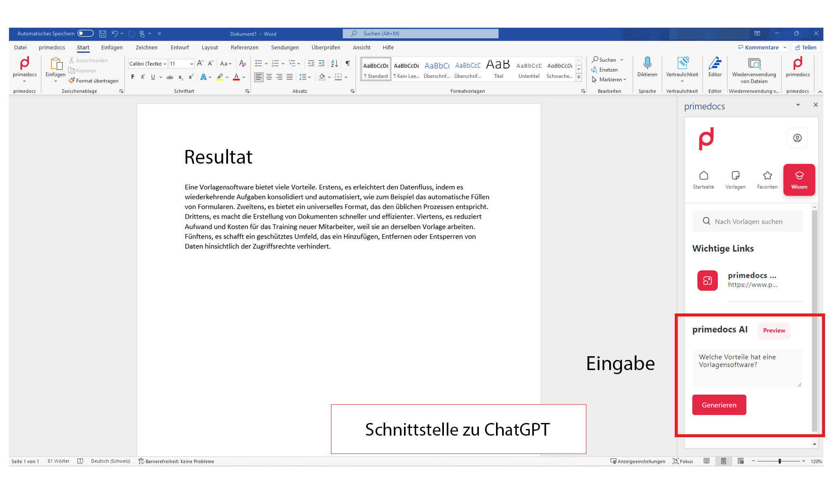This screenshot has height=504, width=834.
Task: Click the Favoriten star icon
Action: pyautogui.click(x=767, y=176)
